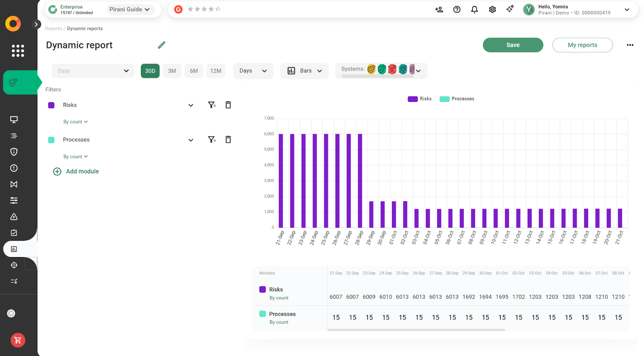Click the add user icon

pos(439,10)
